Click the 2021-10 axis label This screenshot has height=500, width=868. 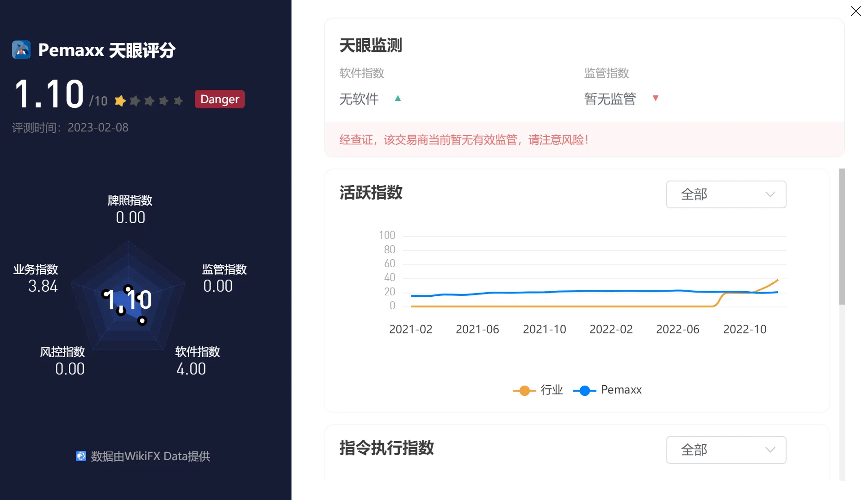pos(545,329)
